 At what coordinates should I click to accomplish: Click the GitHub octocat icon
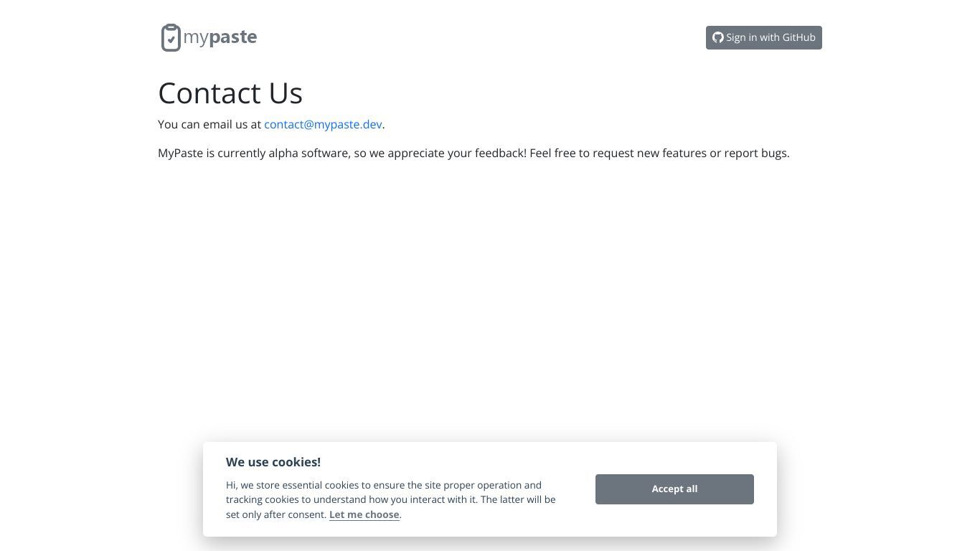pyautogui.click(x=717, y=37)
